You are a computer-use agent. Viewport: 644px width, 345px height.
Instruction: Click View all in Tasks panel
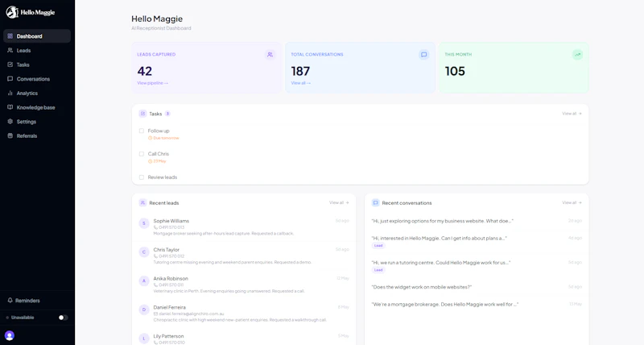pyautogui.click(x=572, y=114)
